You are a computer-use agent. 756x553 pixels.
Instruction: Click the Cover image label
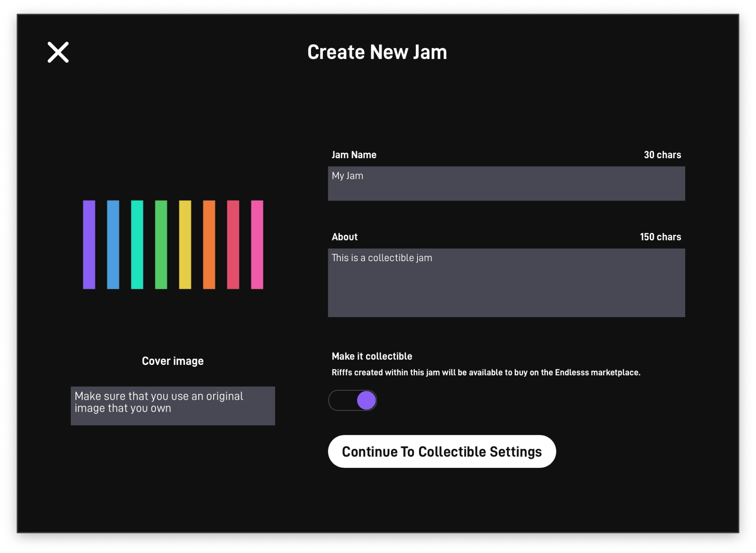coord(172,361)
